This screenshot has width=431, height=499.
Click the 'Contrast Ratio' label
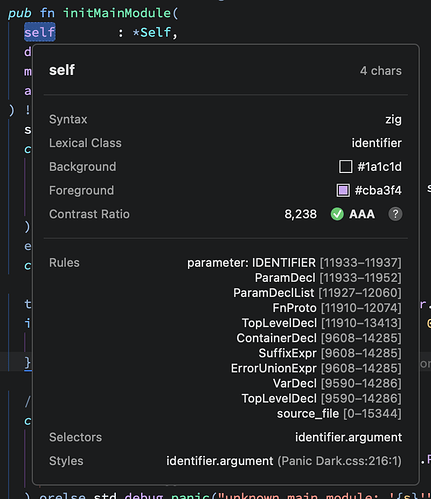point(89,214)
